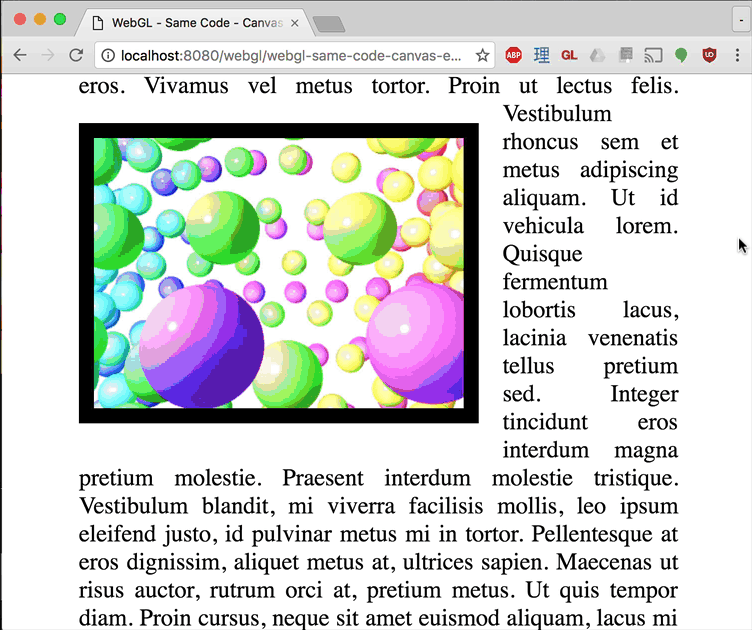Screen dimensions: 752x630
Task: Click the browser forward arrow
Action: pos(48,56)
